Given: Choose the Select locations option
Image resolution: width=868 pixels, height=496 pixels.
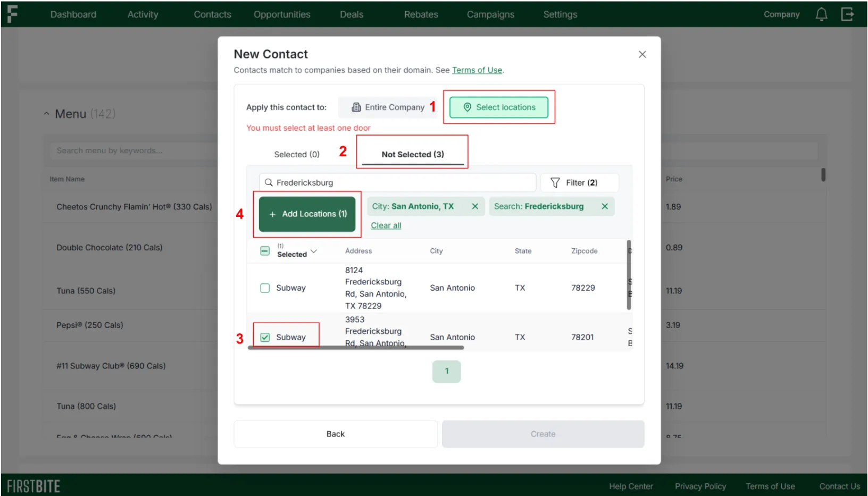Looking at the screenshot, I should pos(499,107).
